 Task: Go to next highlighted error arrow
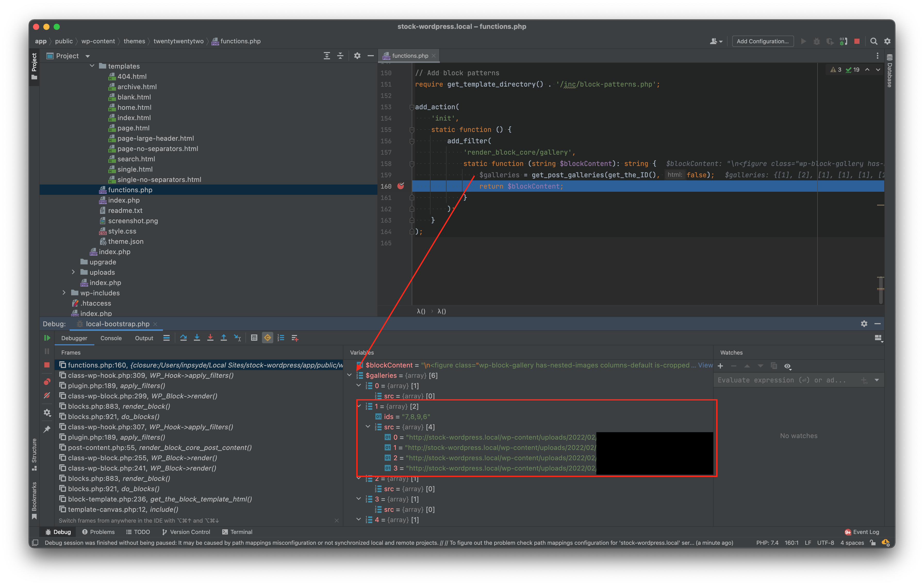tap(878, 69)
